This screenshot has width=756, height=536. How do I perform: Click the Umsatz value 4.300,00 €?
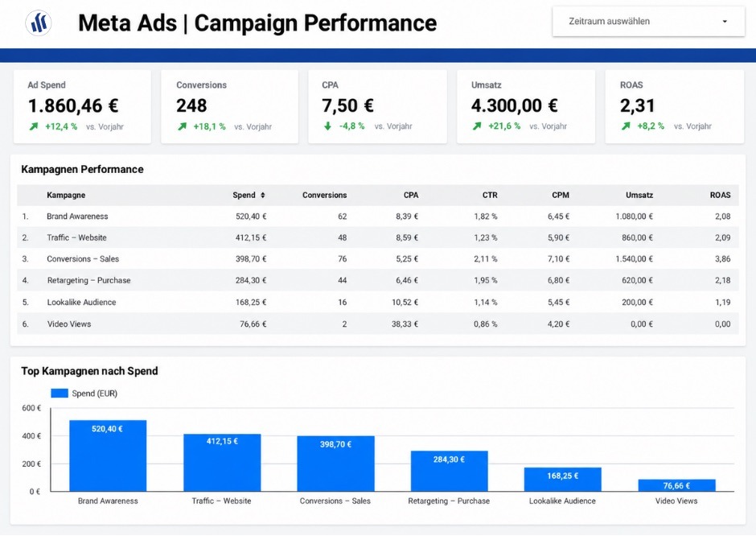point(515,105)
